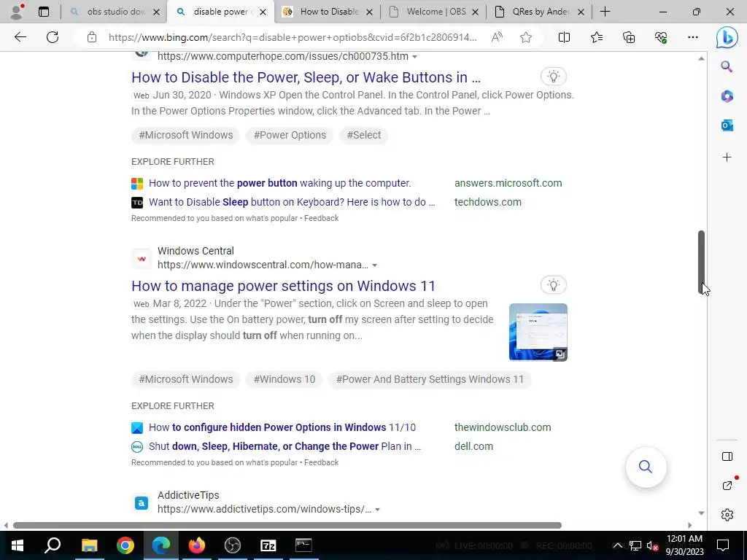Open OBS Studio from the taskbar
The height and width of the screenshot is (560, 747).
[233, 545]
